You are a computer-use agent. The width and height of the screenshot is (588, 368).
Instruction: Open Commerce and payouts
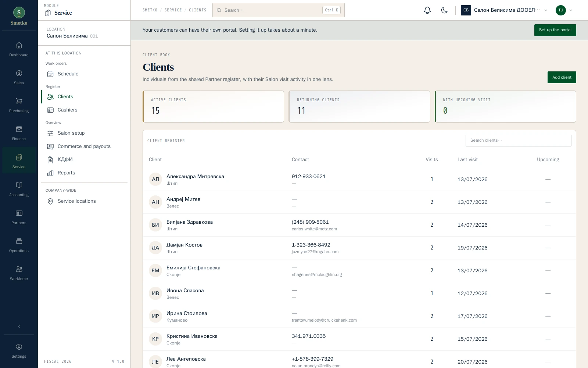[x=84, y=146]
